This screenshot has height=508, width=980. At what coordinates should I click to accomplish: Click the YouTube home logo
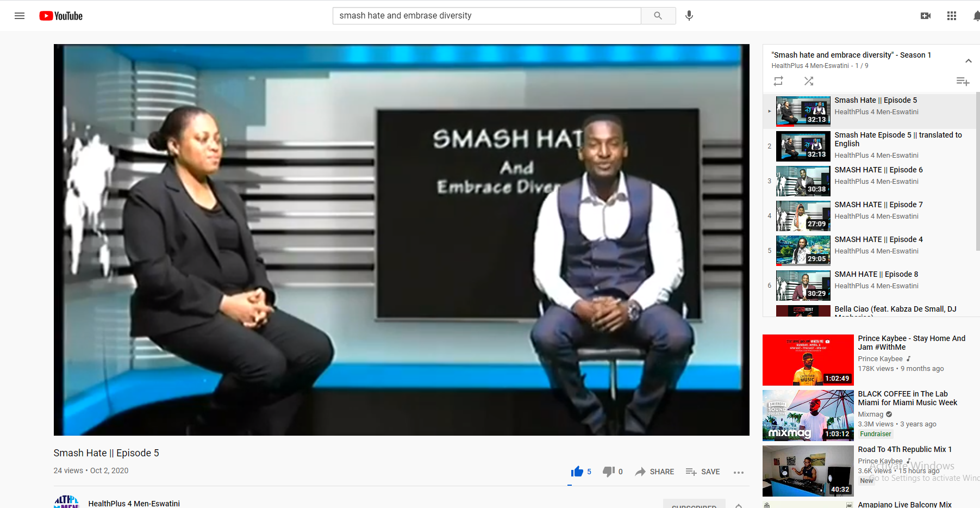[61, 16]
